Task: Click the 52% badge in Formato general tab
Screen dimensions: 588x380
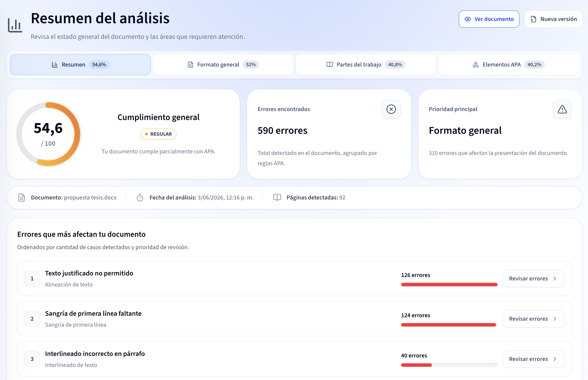Action: (251, 65)
